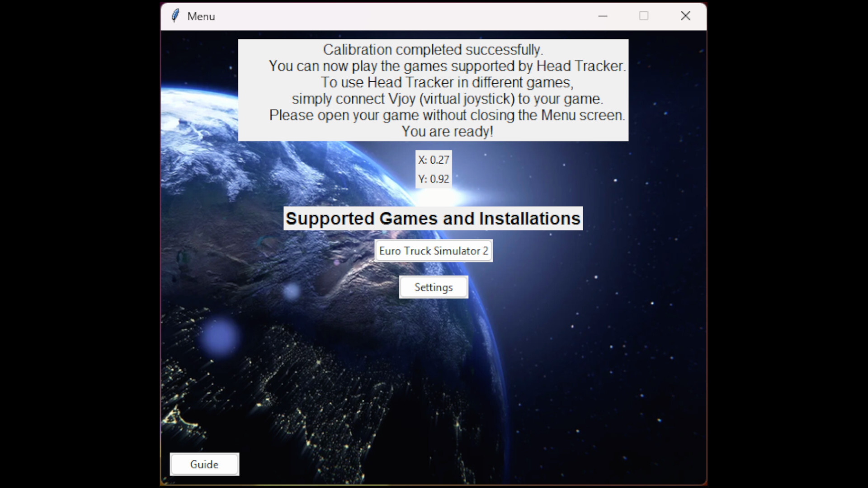This screenshot has width=868, height=488.
Task: Click the X: 0.27 coordinate readout
Action: point(433,160)
